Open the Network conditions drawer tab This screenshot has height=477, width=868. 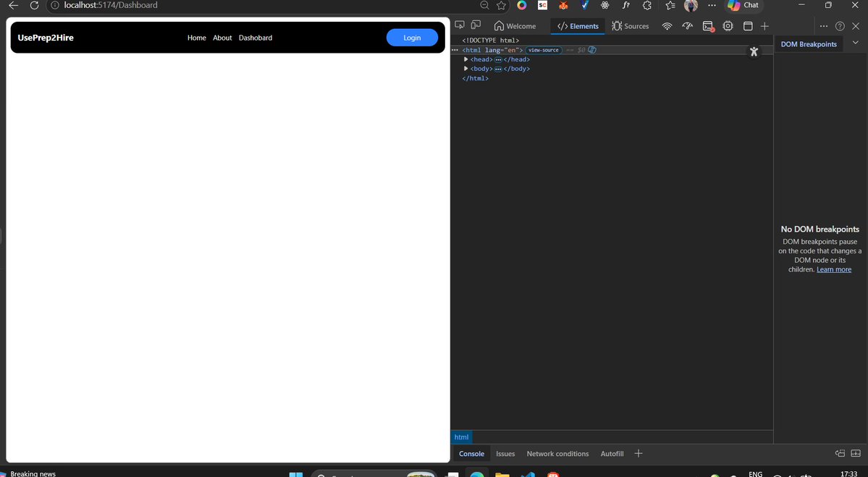(557, 453)
